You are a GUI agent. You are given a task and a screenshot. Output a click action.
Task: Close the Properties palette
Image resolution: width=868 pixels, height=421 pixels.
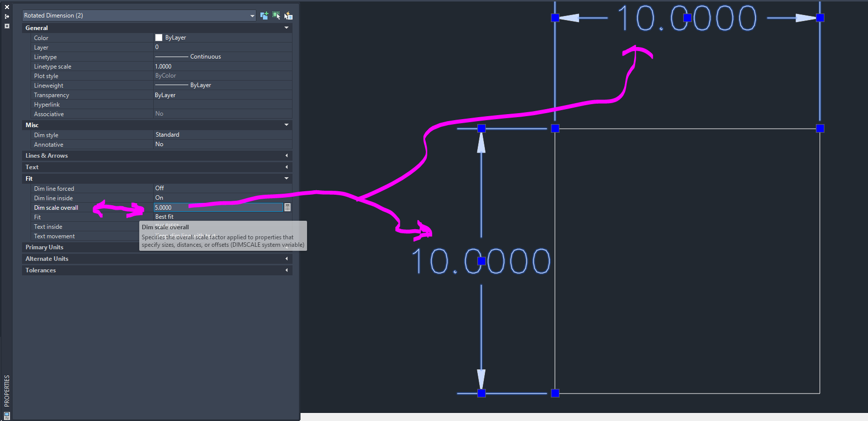click(x=7, y=7)
